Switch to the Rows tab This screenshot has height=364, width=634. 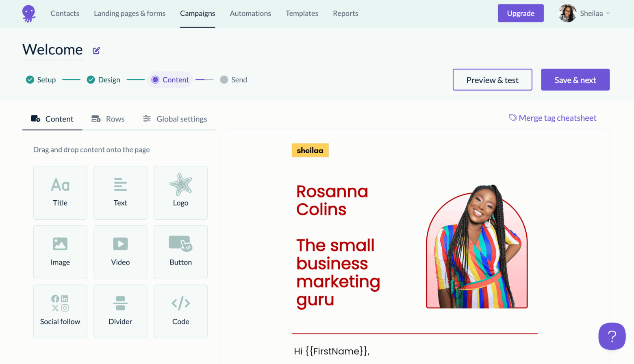click(x=108, y=119)
